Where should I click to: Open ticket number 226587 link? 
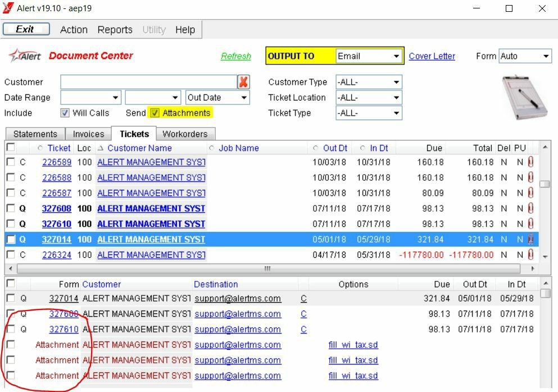[x=57, y=193]
